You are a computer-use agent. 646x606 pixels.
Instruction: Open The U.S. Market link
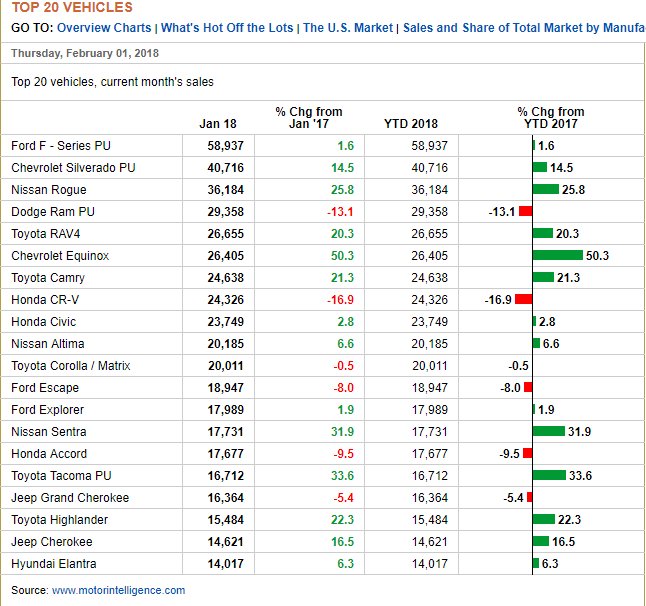[x=348, y=28]
